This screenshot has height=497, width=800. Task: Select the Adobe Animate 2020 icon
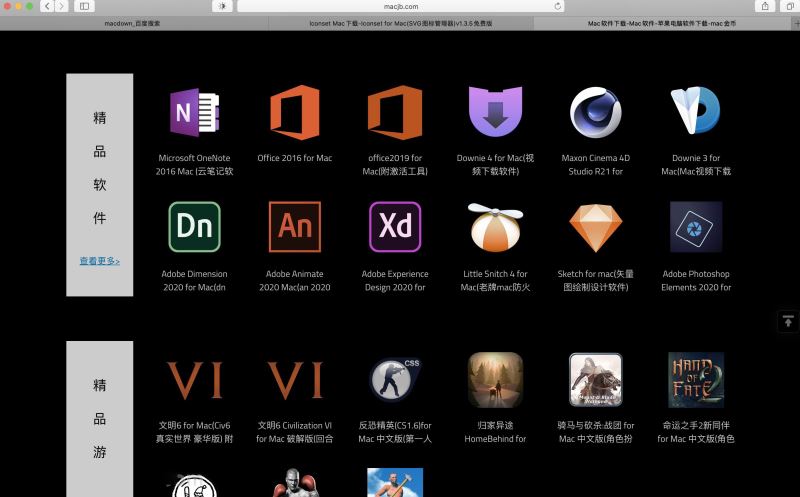point(295,227)
